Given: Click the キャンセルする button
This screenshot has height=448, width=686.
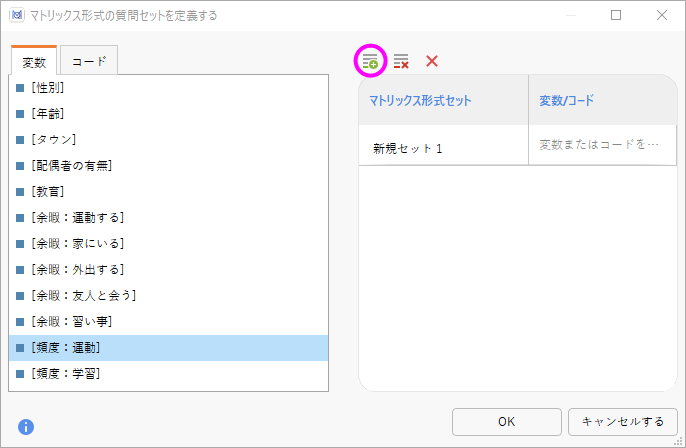Looking at the screenshot, I should pos(623,422).
